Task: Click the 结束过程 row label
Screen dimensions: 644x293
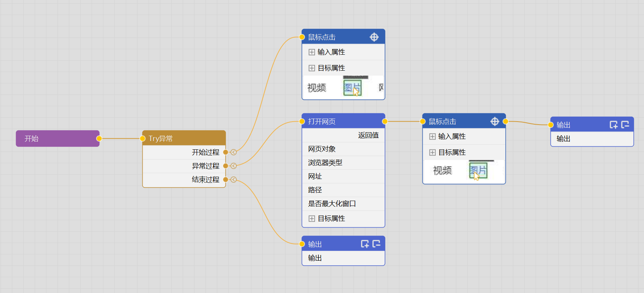Action: [205, 180]
